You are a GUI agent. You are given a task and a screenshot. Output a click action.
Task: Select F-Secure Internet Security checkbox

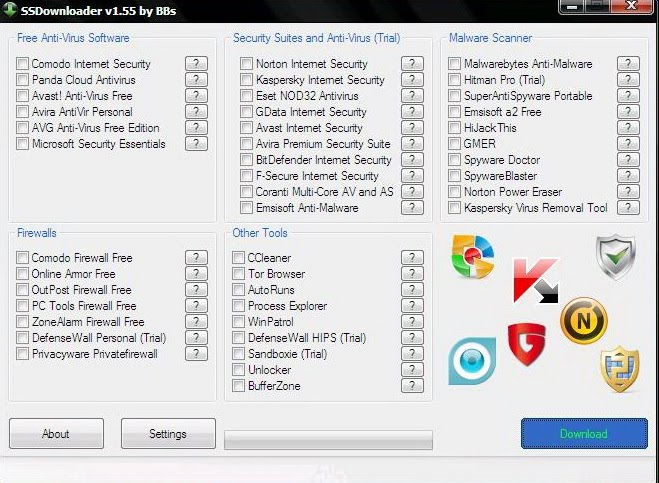pos(246,176)
